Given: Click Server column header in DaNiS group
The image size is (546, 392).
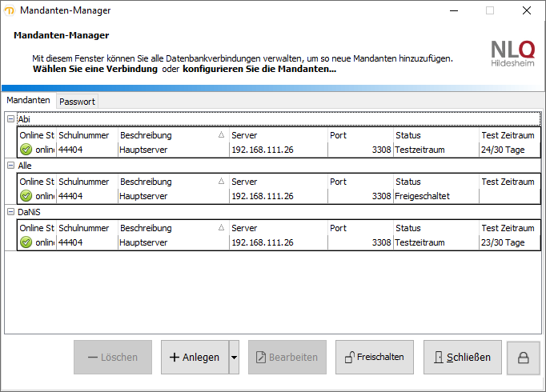Looking at the screenshot, I should point(276,228).
